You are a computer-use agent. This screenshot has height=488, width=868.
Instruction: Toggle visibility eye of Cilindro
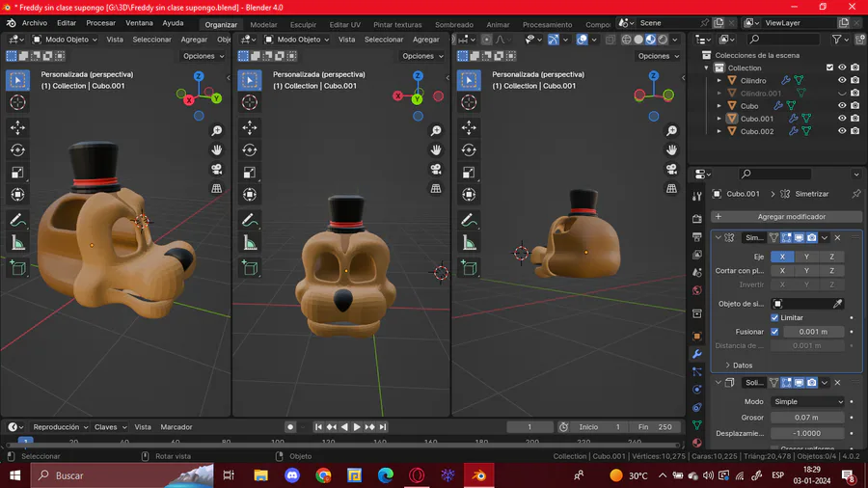pyautogui.click(x=842, y=80)
